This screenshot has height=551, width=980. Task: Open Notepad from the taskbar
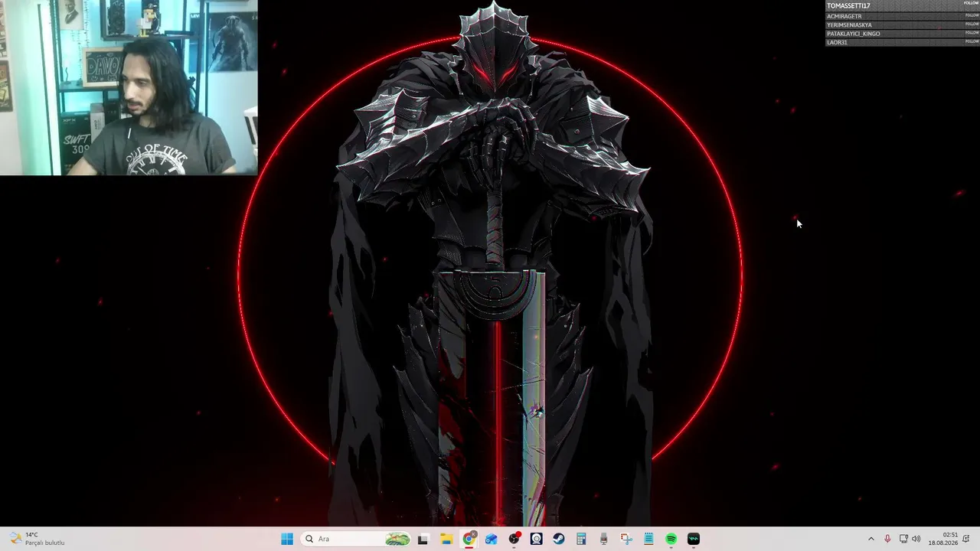pyautogui.click(x=648, y=539)
